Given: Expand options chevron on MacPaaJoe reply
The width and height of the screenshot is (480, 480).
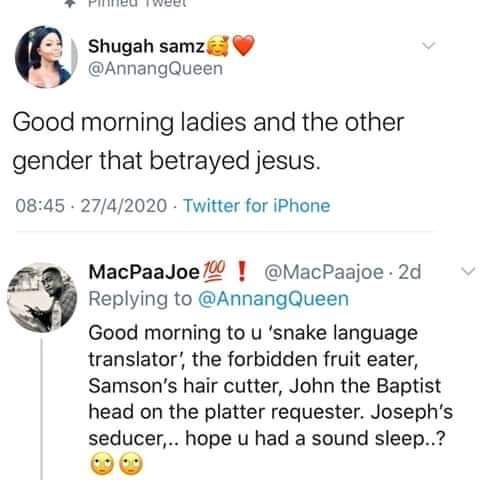Looking at the screenshot, I should pos(469,272).
